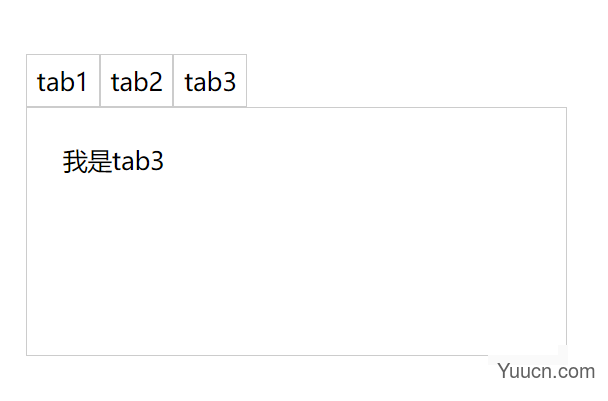Click the 我是tab3 content text
Image resolution: width=608 pixels, height=401 pixels.
pos(113,161)
